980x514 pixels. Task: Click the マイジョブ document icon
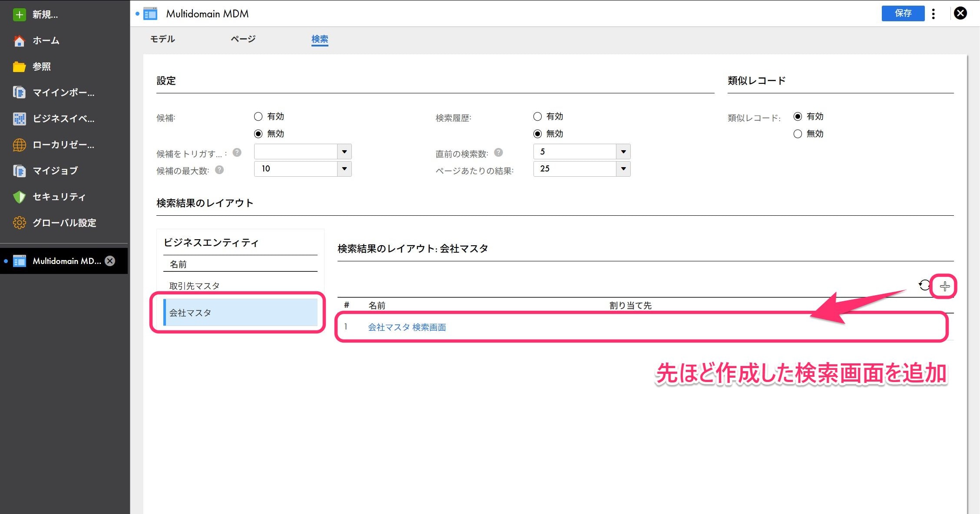point(19,171)
